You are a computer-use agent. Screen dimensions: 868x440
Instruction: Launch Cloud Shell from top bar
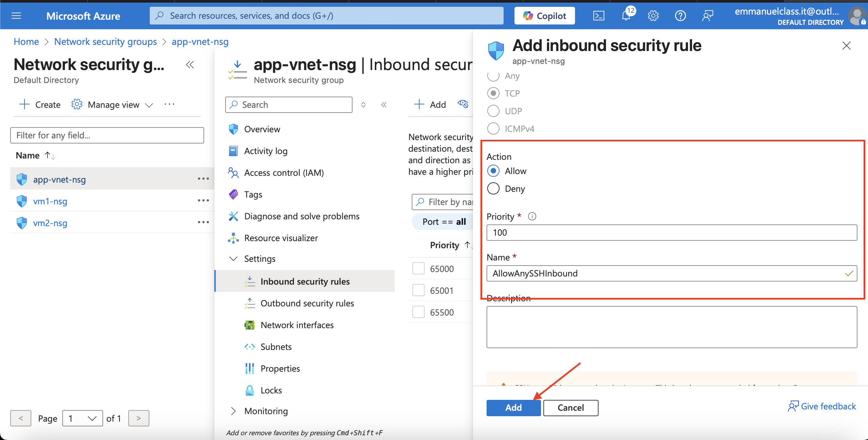(x=599, y=16)
